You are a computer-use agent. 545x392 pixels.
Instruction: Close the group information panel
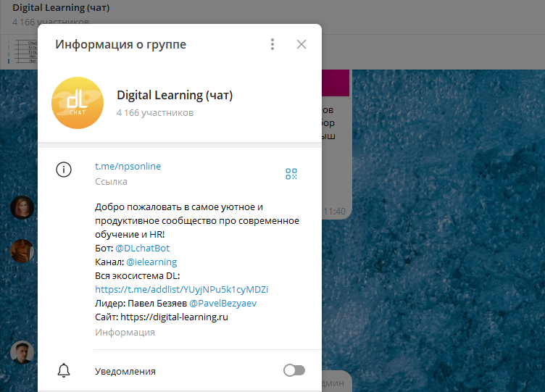point(301,44)
